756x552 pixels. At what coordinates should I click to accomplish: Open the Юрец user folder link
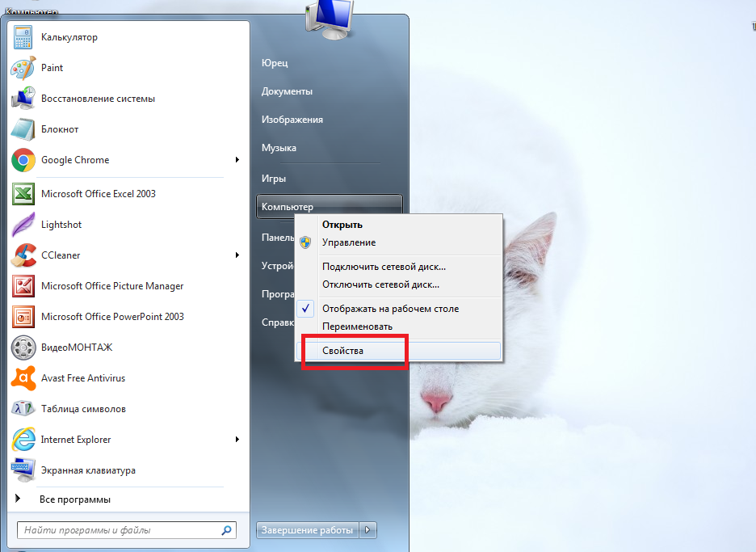coord(275,63)
